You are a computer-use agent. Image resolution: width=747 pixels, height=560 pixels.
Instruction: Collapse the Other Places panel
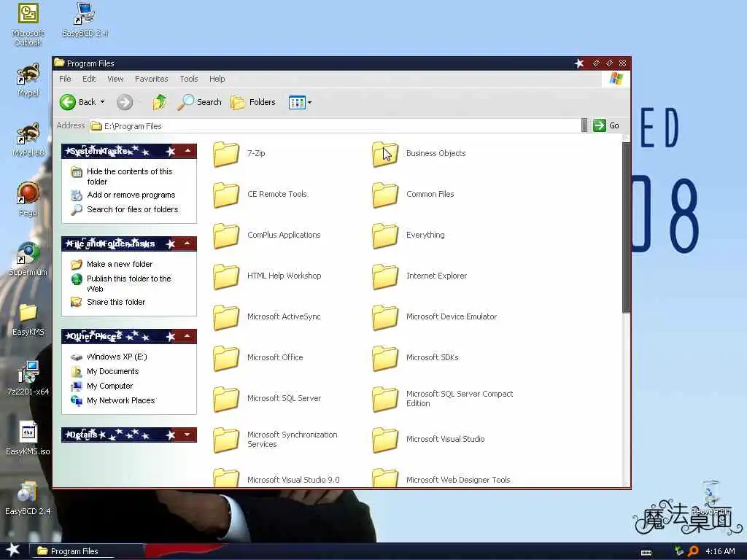[187, 336]
